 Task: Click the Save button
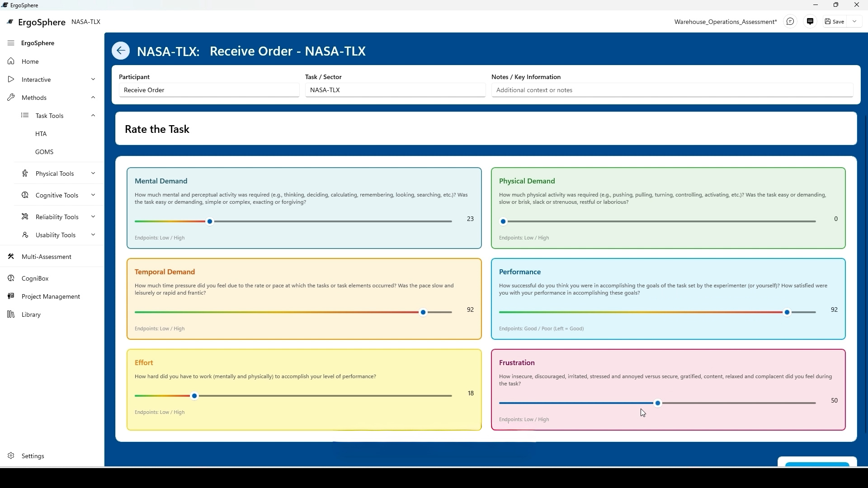835,22
